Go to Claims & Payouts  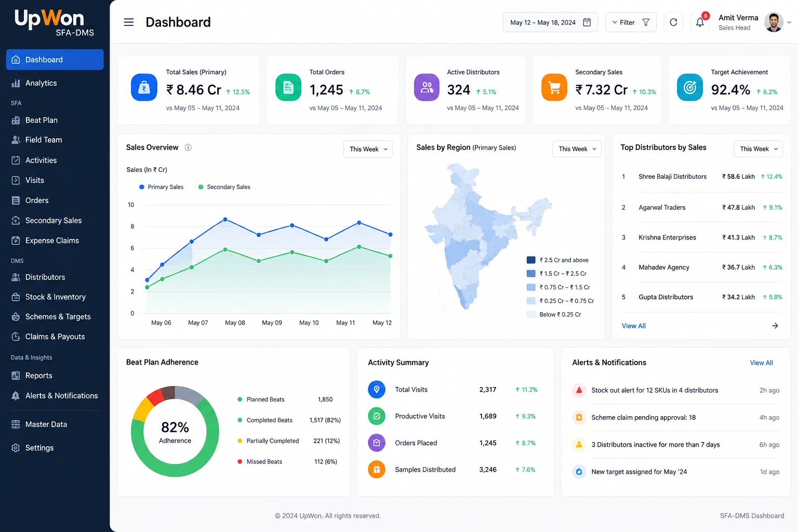pyautogui.click(x=55, y=337)
